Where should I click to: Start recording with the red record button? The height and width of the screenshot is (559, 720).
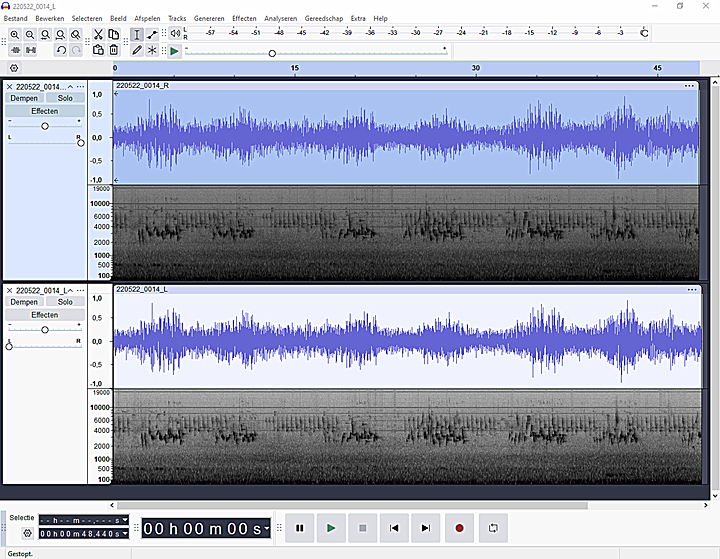[459, 528]
